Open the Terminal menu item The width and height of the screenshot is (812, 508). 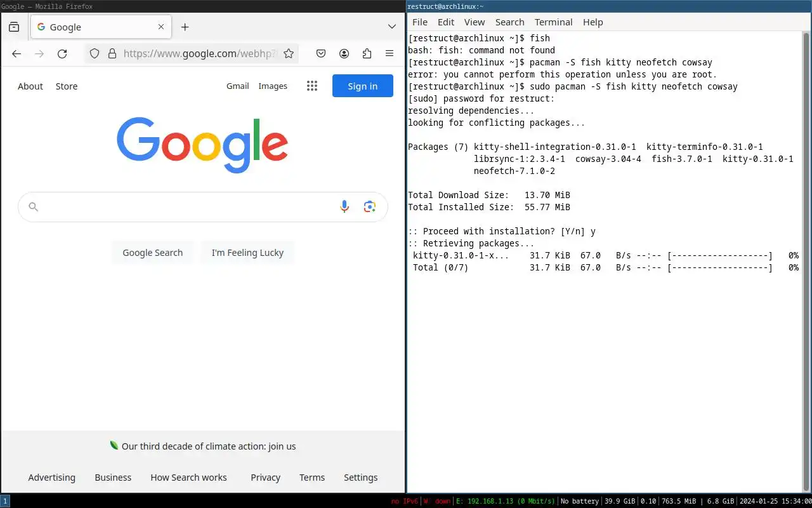tap(554, 22)
